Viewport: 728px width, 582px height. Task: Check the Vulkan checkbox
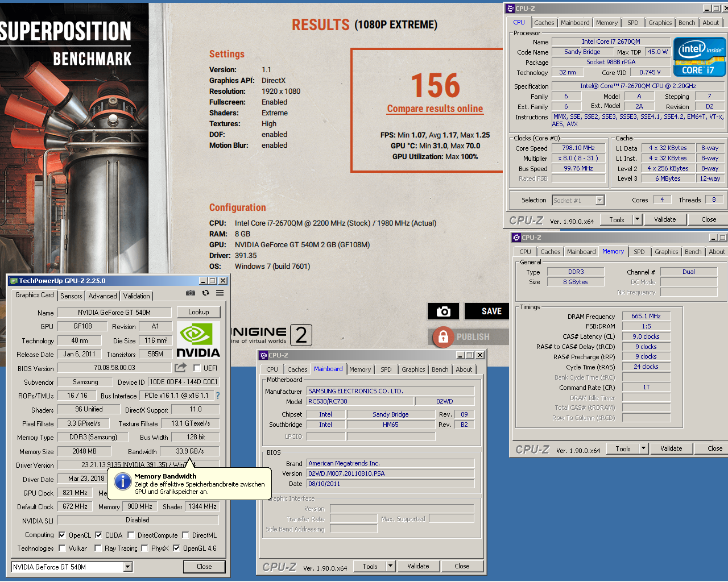(62, 548)
